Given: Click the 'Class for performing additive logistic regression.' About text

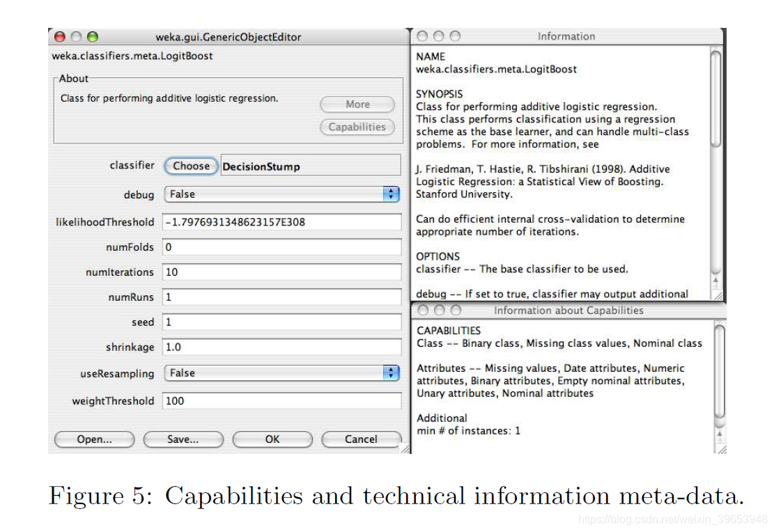Looking at the screenshot, I should coord(169,98).
